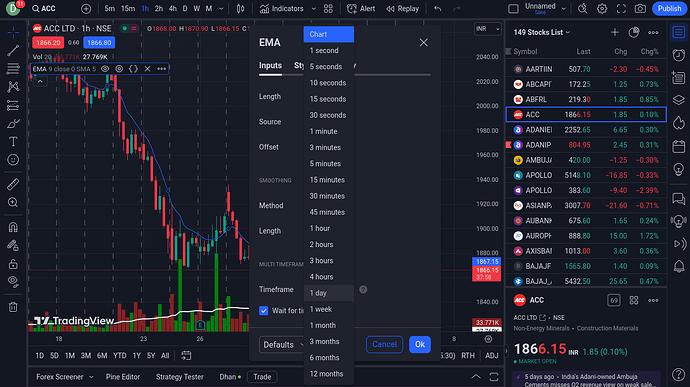The height and width of the screenshot is (387, 690).
Task: Select the ruler measure tool
Action: tap(13, 184)
